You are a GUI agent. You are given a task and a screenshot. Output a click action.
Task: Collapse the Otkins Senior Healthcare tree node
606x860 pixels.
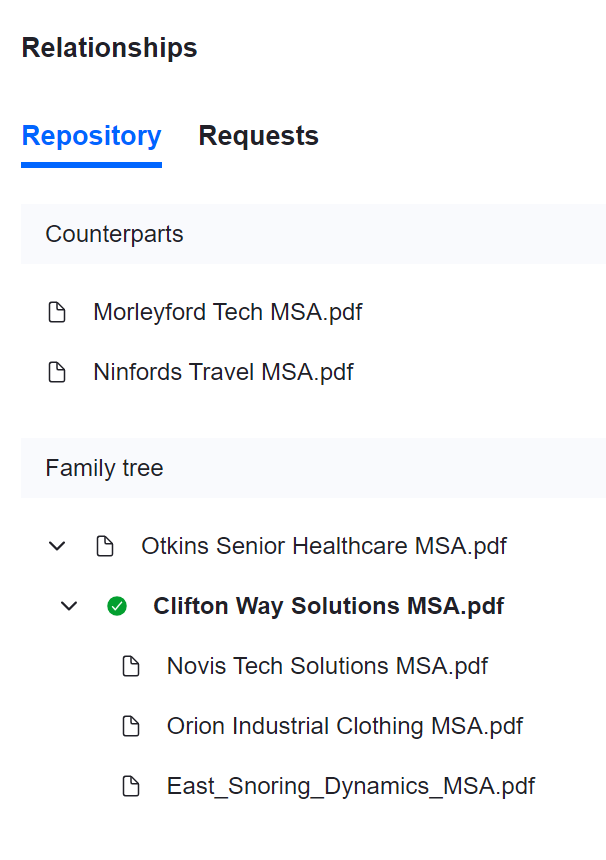57,547
